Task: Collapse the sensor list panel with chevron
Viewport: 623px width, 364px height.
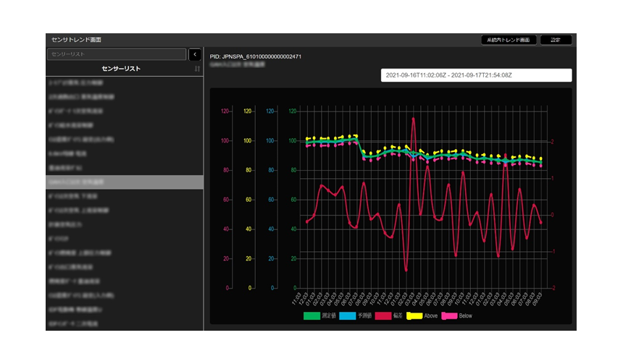Action: click(195, 54)
